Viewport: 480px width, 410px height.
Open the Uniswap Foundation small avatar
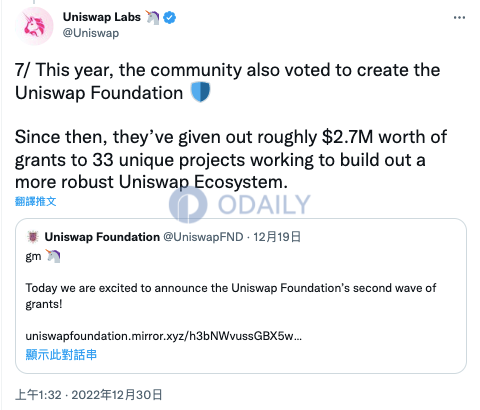33,237
